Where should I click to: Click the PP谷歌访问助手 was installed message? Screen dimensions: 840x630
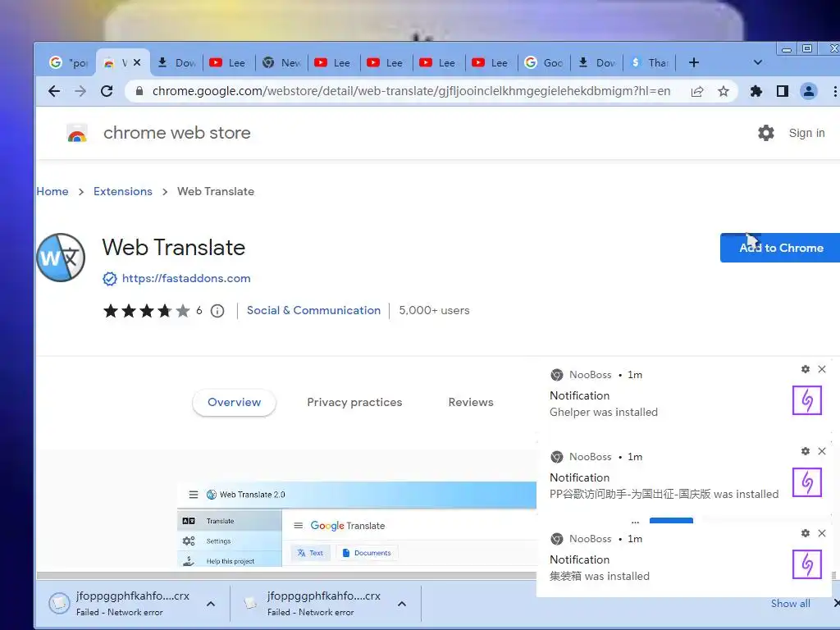click(x=664, y=494)
